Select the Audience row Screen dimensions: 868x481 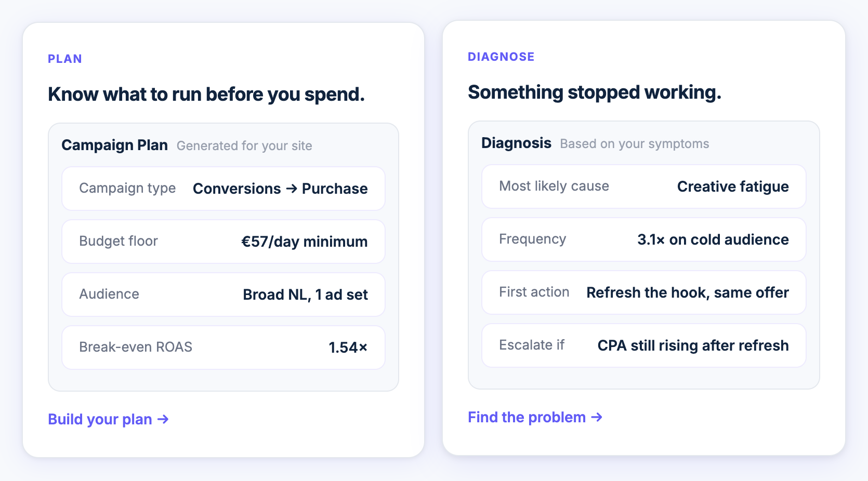pyautogui.click(x=223, y=295)
